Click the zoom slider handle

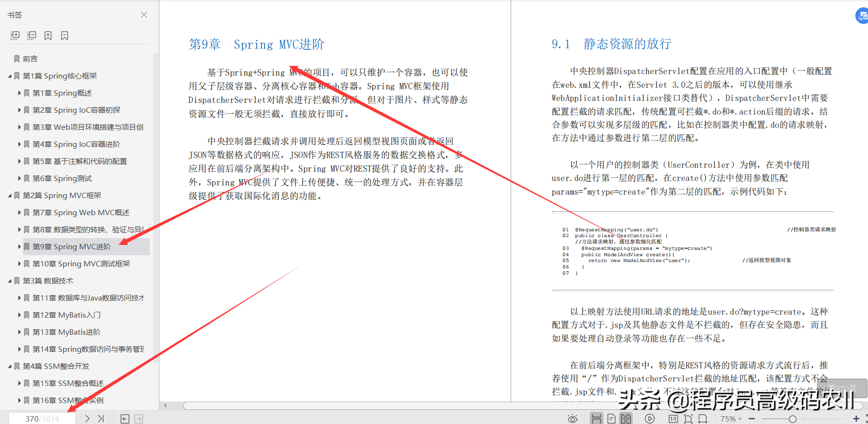tap(793, 419)
